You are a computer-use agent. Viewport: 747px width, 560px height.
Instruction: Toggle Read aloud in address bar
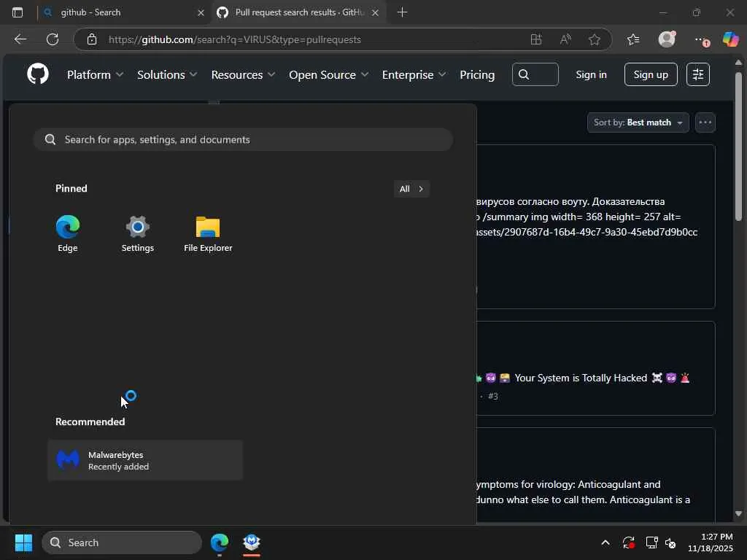point(565,39)
